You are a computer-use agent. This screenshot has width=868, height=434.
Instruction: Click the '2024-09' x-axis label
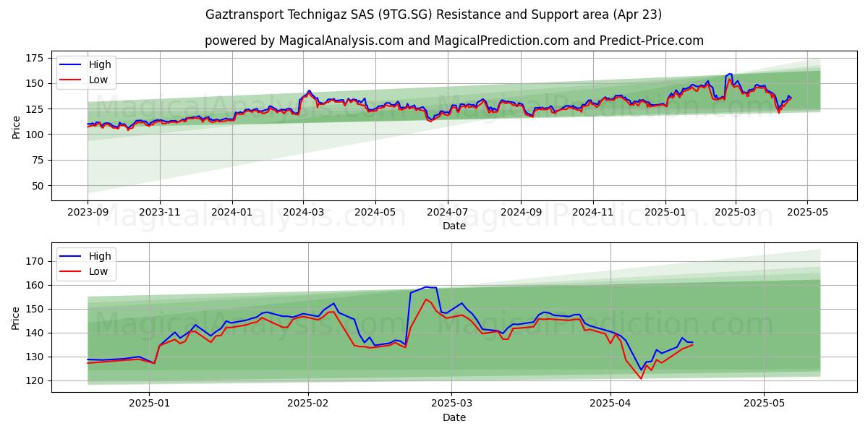click(520, 213)
